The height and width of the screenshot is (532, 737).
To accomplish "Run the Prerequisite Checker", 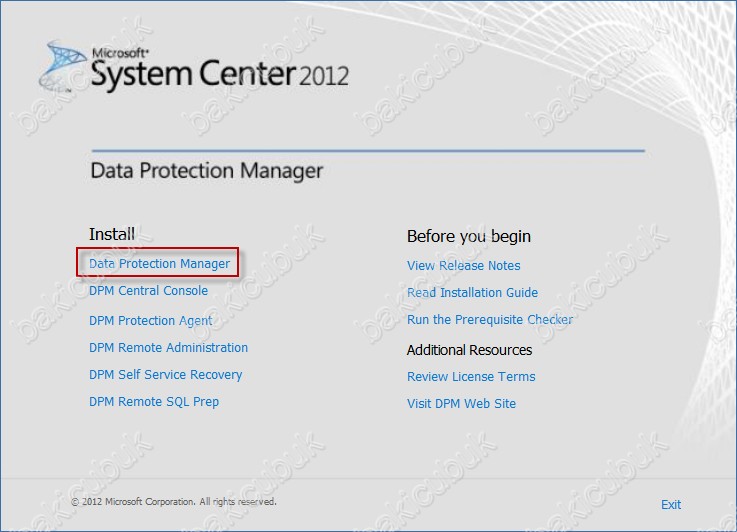I will click(490, 320).
